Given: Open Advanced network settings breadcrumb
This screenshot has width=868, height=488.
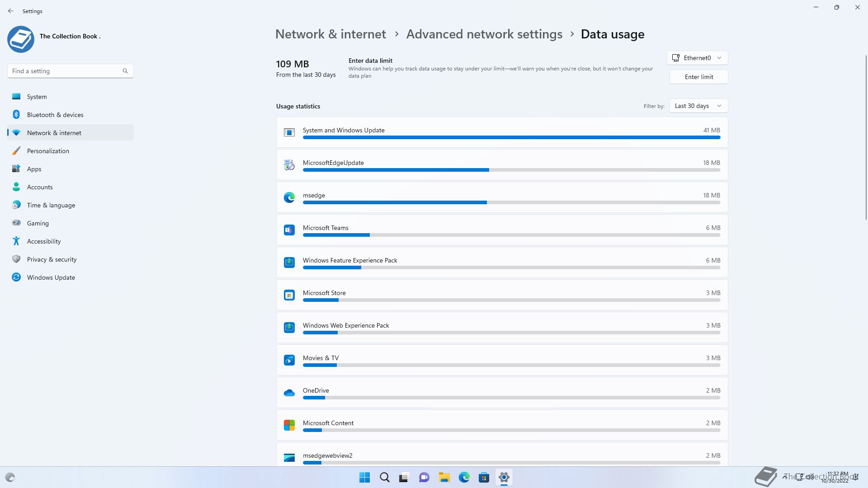Looking at the screenshot, I should pyautogui.click(x=484, y=34).
